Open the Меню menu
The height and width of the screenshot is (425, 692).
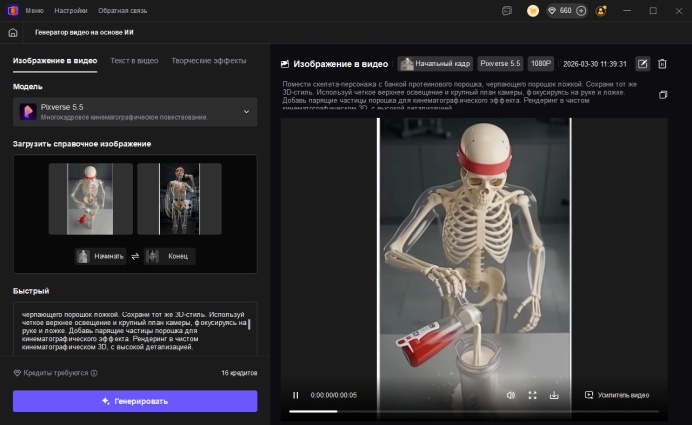(x=34, y=11)
